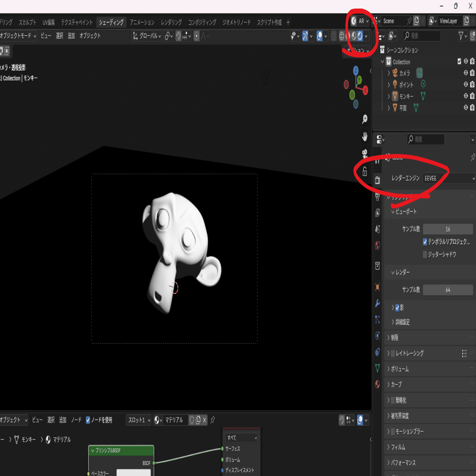This screenshot has height=476, width=476.
Task: Enable ジッターシャドウ checkbox
Action: [x=425, y=254]
